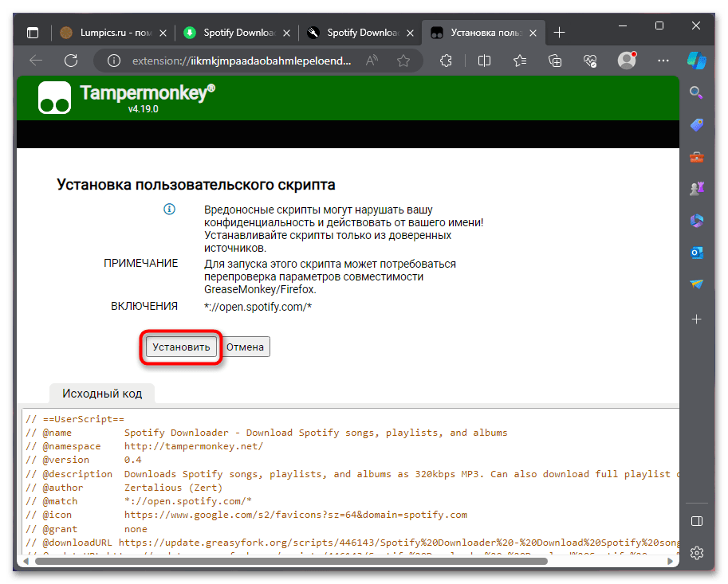This screenshot has width=728, height=584.
Task: Refresh the current page
Action: click(71, 61)
